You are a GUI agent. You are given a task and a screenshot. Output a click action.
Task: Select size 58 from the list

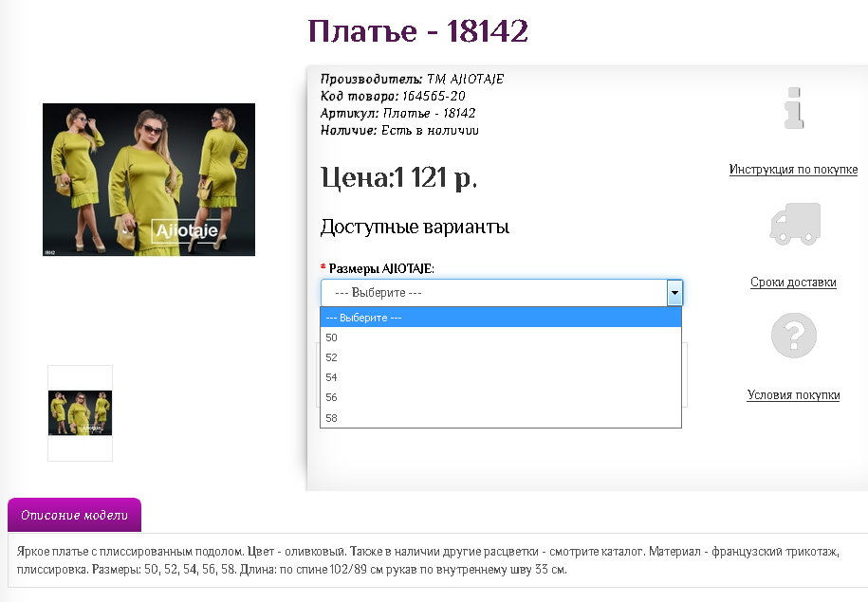click(x=501, y=418)
